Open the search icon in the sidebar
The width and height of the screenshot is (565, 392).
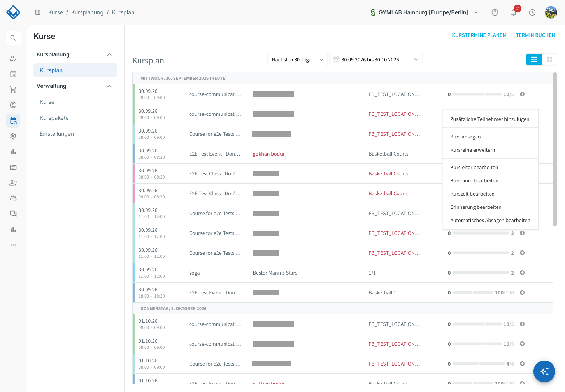(x=13, y=38)
